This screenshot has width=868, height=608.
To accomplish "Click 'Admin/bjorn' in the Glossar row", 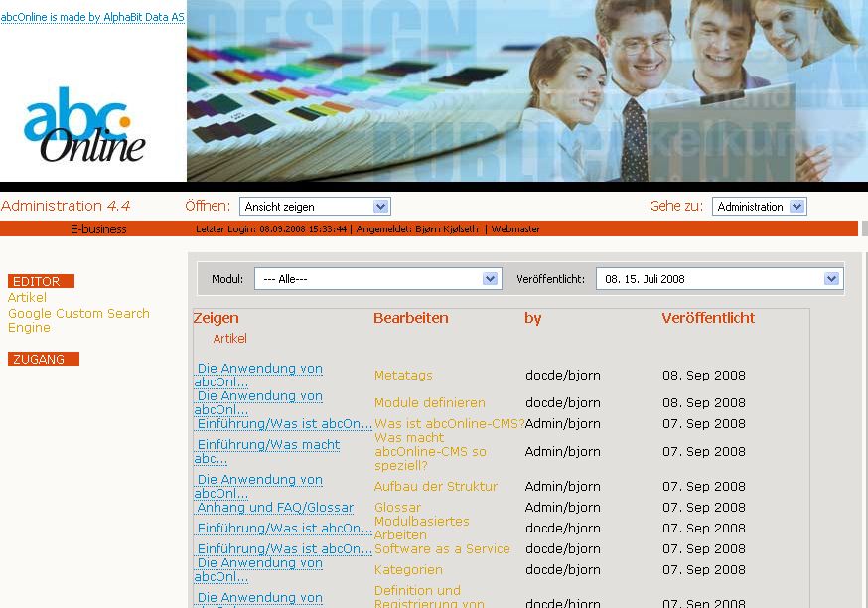I will pos(563,508).
